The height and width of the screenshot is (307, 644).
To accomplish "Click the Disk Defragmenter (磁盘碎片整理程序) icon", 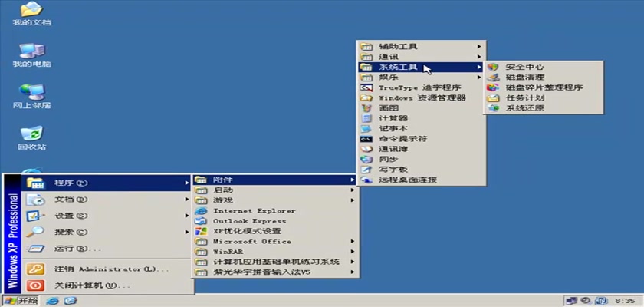I will coord(492,87).
